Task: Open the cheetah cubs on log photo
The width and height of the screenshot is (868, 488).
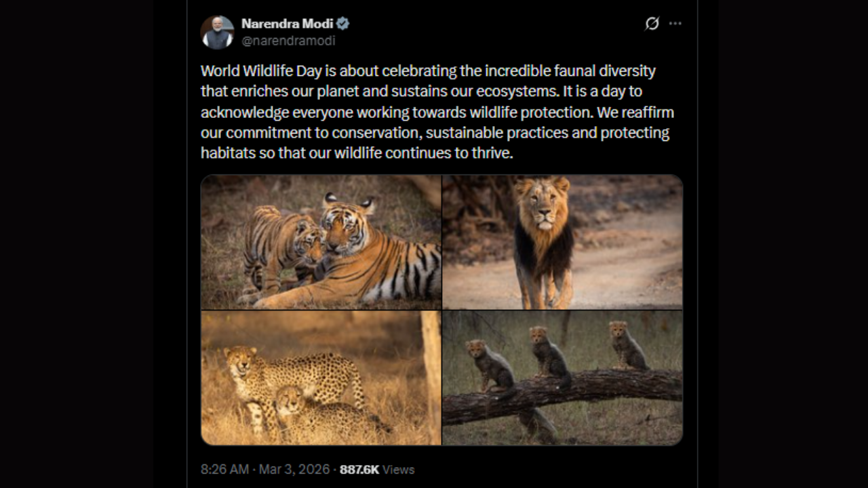Action: (562, 378)
